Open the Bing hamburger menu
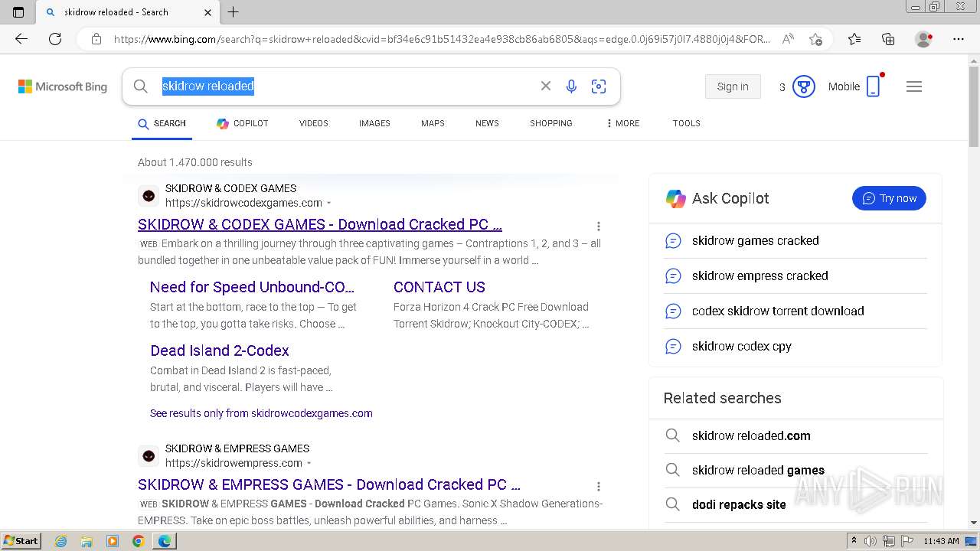Viewport: 980px width, 551px height. coord(914,86)
